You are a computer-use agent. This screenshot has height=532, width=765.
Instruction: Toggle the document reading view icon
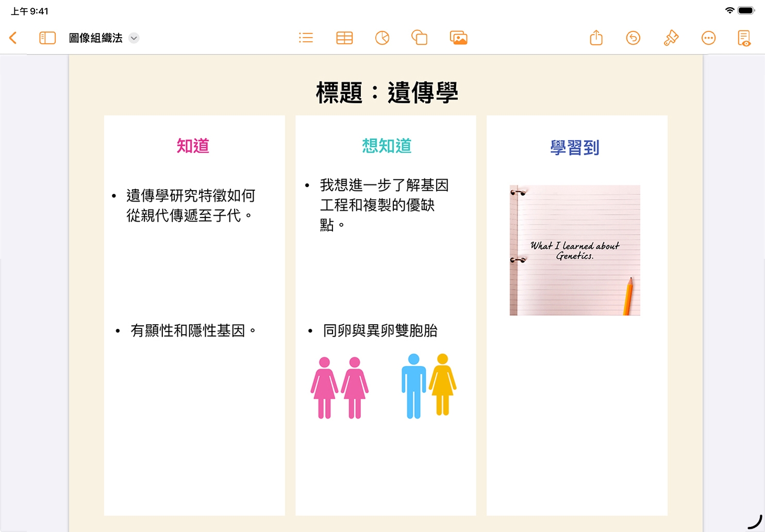744,38
